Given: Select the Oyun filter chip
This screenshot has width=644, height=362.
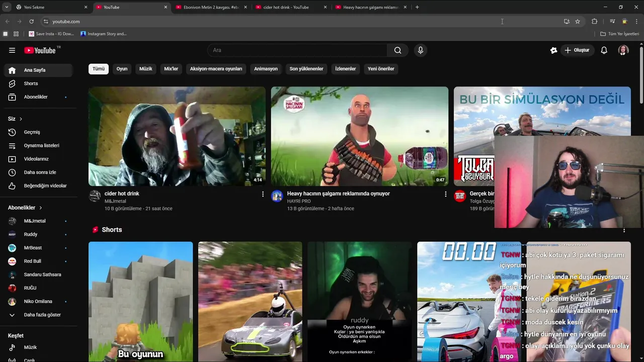Looking at the screenshot, I should 122,69.
